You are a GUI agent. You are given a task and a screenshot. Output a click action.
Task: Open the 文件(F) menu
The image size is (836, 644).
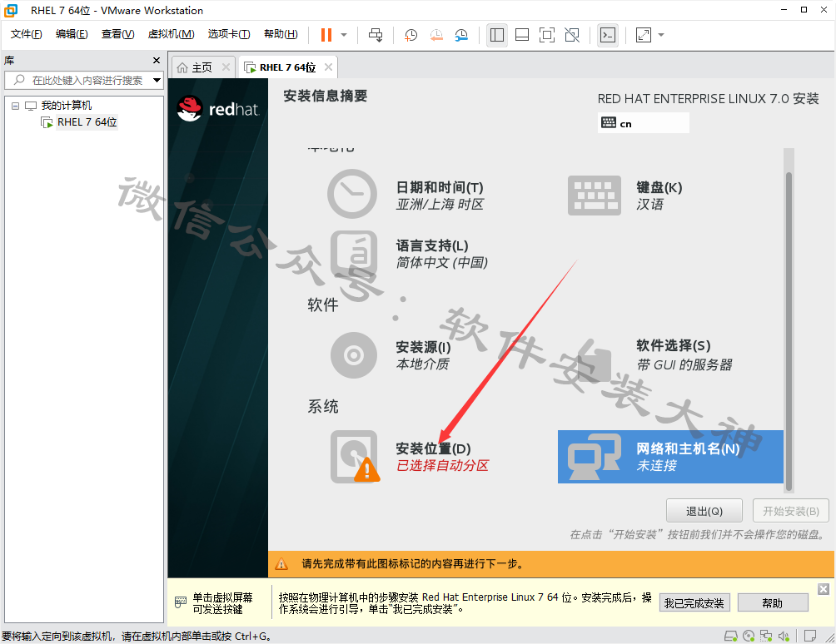pyautogui.click(x=26, y=34)
